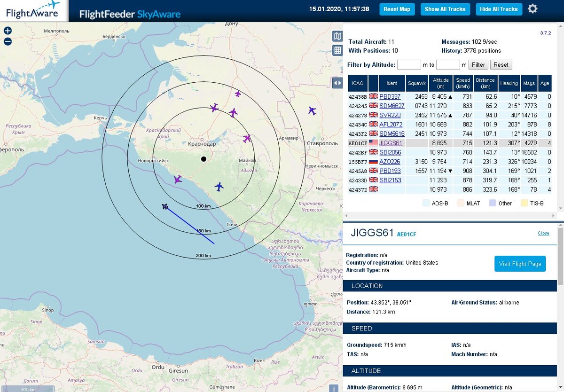Click Hide All Tracks button
Screen dimensions: 564x392
499,9
